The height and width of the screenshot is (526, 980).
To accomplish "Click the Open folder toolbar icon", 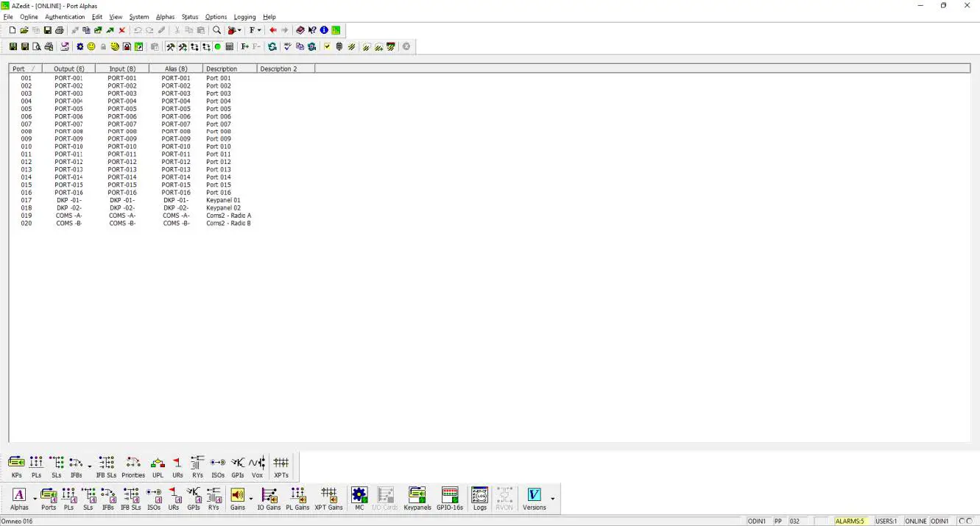I will point(24,30).
